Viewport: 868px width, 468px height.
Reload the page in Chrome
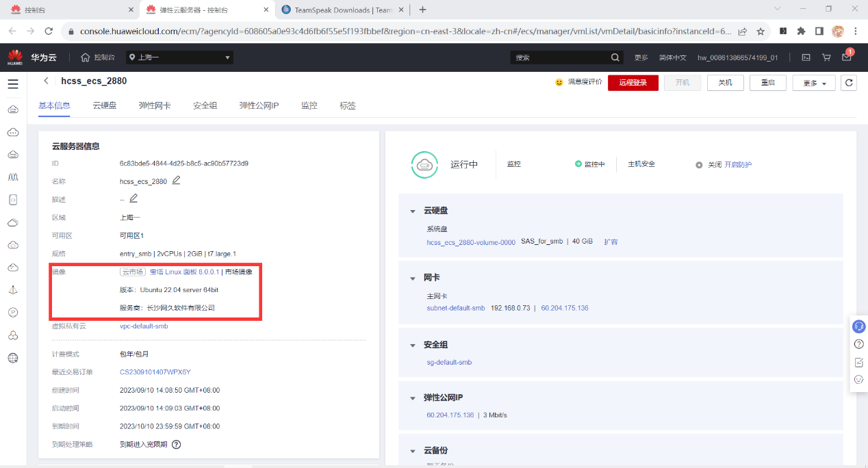(49, 31)
